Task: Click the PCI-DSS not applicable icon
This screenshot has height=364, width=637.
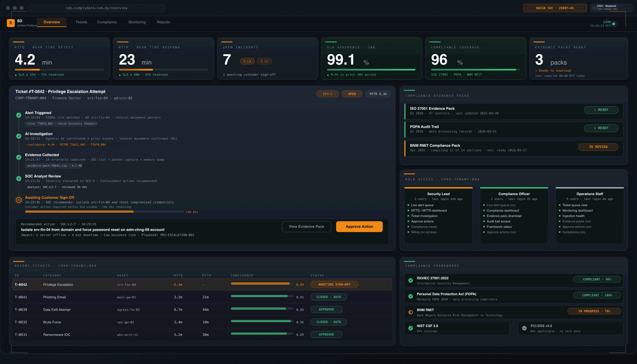Action: pyautogui.click(x=524, y=328)
